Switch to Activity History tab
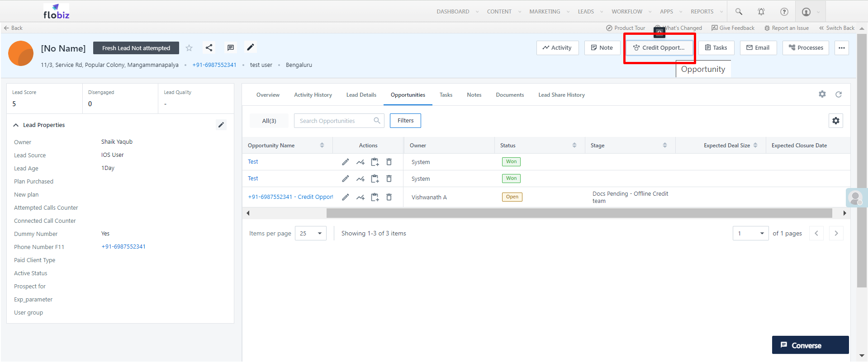This screenshot has height=362, width=868. tap(313, 95)
